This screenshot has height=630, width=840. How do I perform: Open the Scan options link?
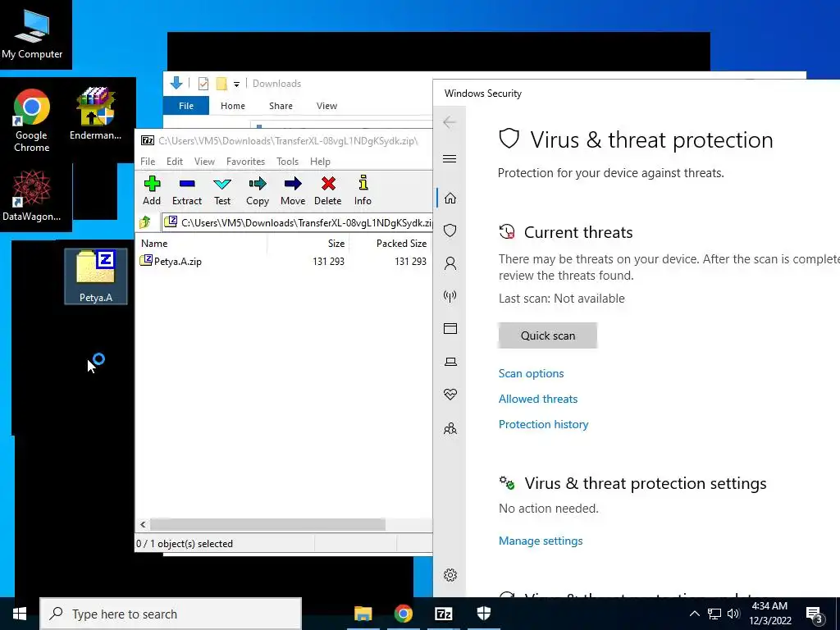pyautogui.click(x=531, y=373)
